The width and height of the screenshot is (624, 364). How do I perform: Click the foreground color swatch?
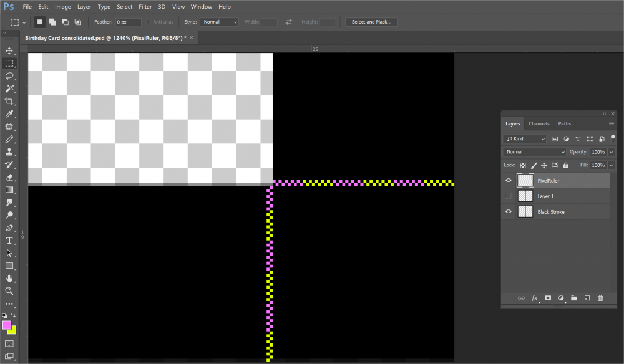(7, 325)
